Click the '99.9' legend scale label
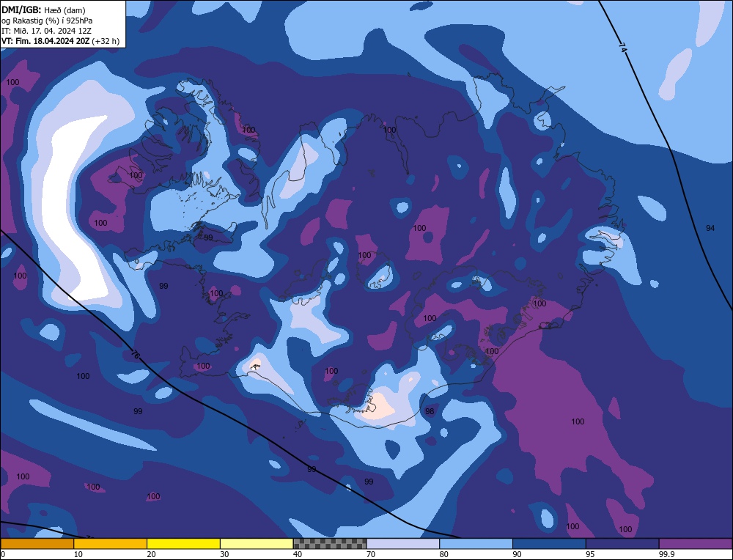733x560 pixels. coord(666,554)
